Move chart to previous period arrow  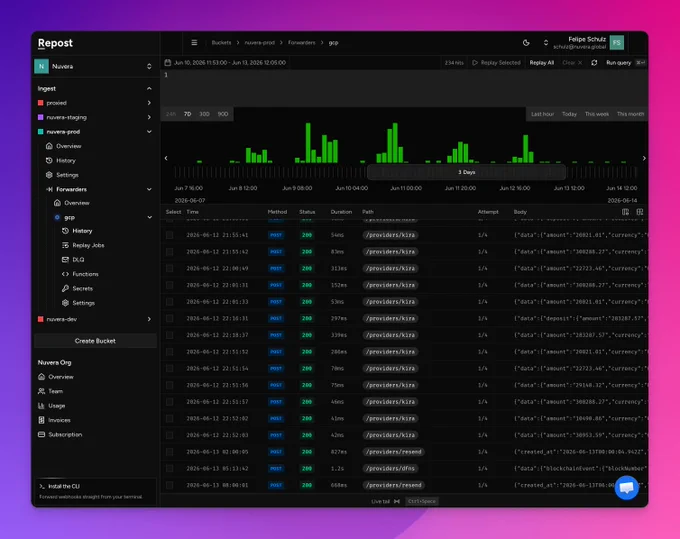tap(166, 158)
